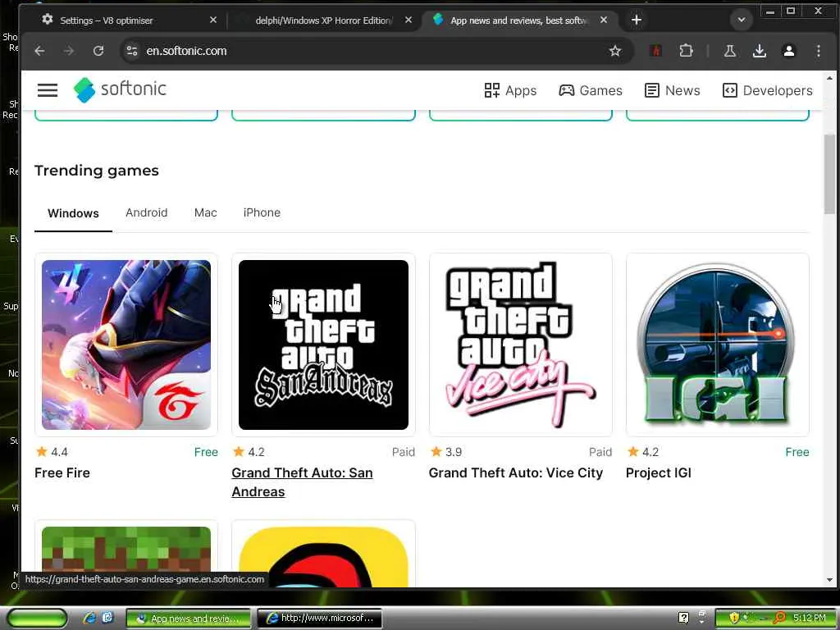This screenshot has height=630, width=840.
Task: Open the Free Fire game thumbnail
Action: click(126, 345)
